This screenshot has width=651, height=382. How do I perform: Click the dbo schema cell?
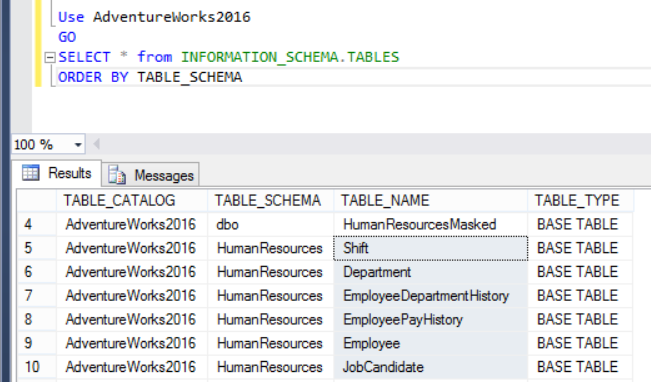click(270, 224)
